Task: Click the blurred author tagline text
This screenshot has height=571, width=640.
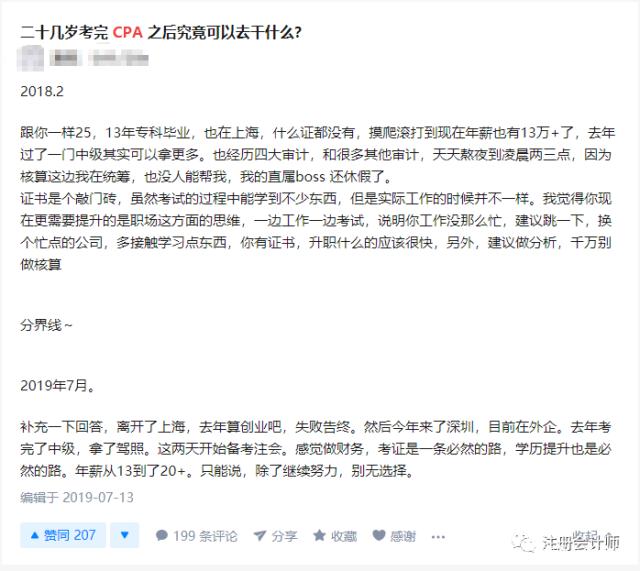Action: pyautogui.click(x=119, y=58)
